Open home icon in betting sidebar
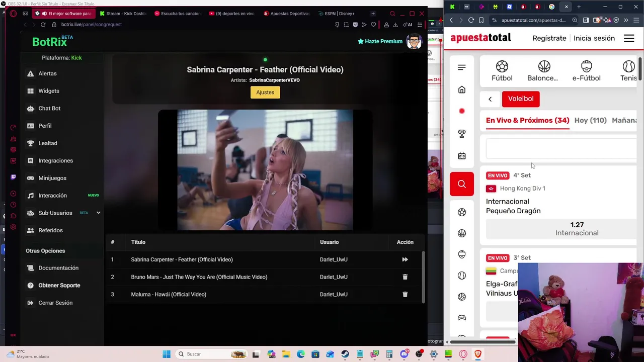This screenshot has height=362, width=644. pos(462,90)
